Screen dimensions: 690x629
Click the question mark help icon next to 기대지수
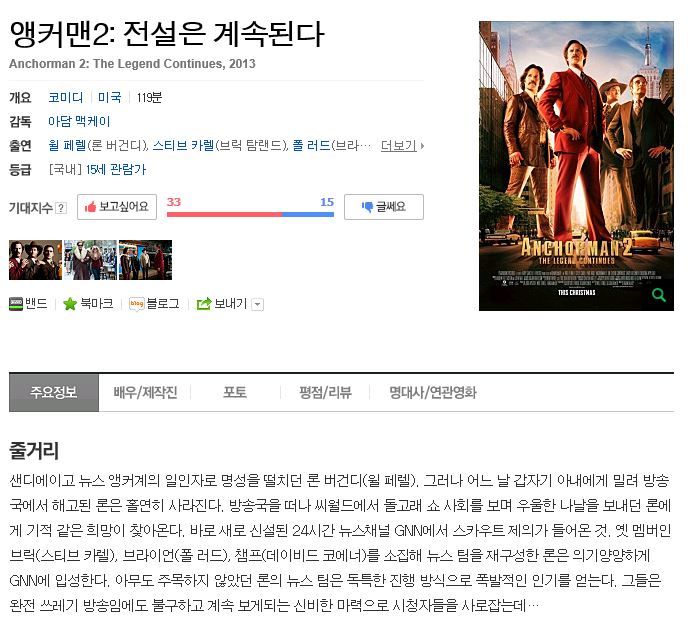point(61,208)
